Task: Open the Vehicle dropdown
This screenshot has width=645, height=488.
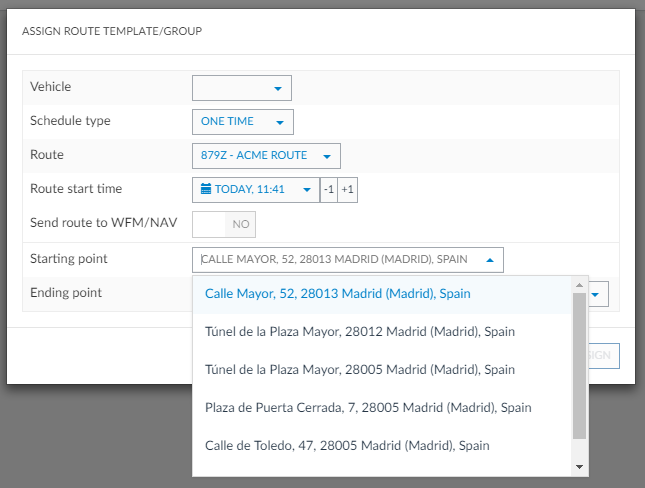Action: coord(241,88)
